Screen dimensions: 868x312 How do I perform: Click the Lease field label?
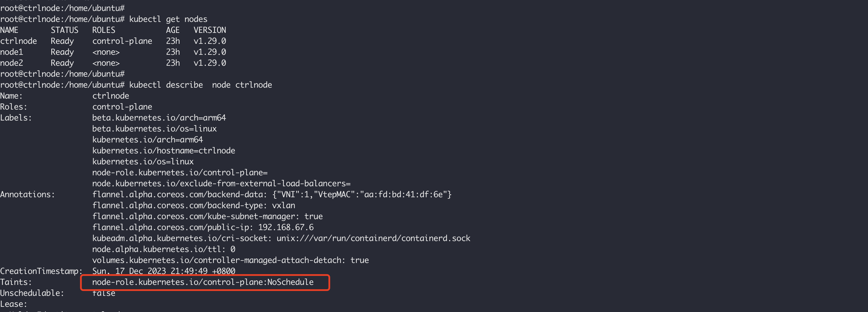pos(14,304)
